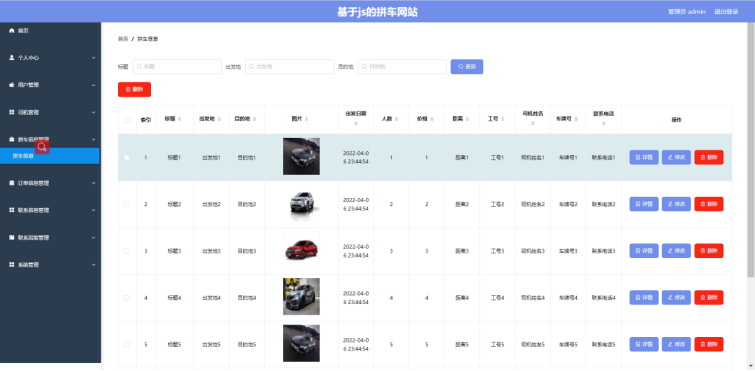755x371 pixels.
Task: Expand the 个人中心 menu chevron
Action: click(x=93, y=58)
